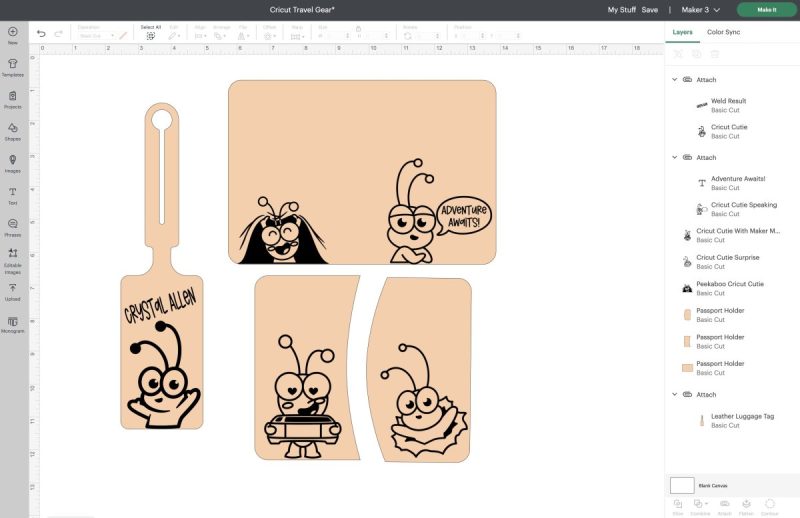Click the Save button

[649, 10]
